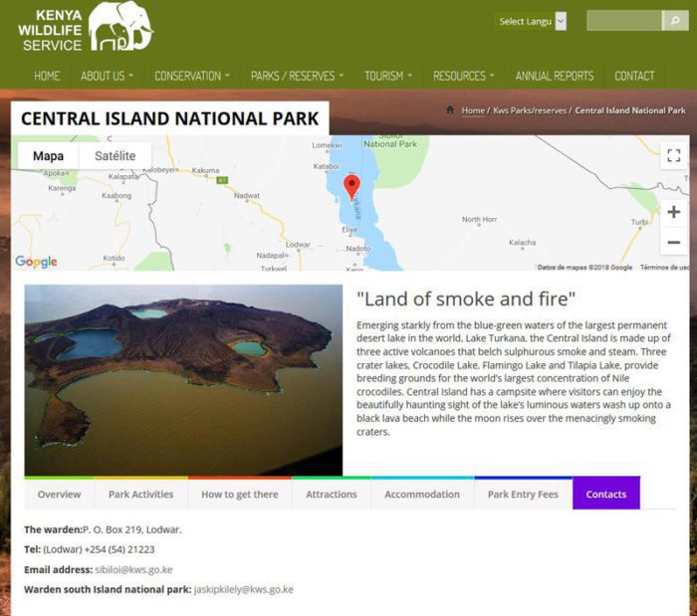Click the red location pin on the map
Screen dimensions: 697x616
tap(352, 187)
